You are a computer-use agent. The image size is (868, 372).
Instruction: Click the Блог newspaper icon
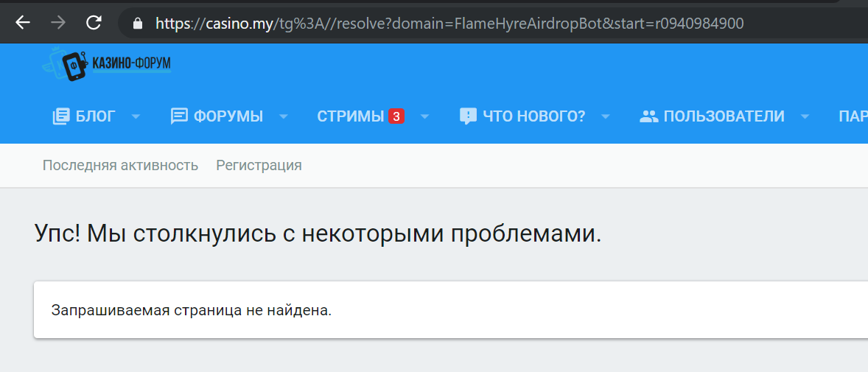pos(60,116)
